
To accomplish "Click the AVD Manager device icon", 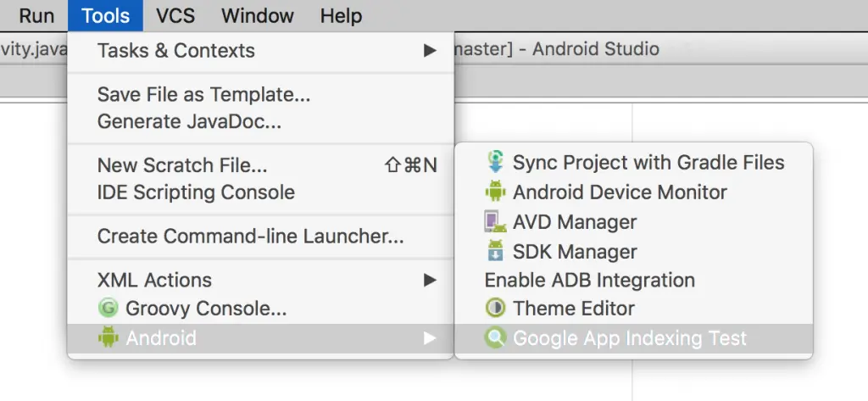I will [495, 221].
